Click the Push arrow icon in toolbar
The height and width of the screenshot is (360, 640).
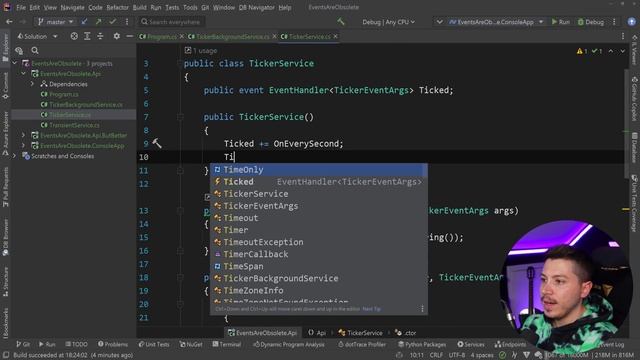(98, 22)
